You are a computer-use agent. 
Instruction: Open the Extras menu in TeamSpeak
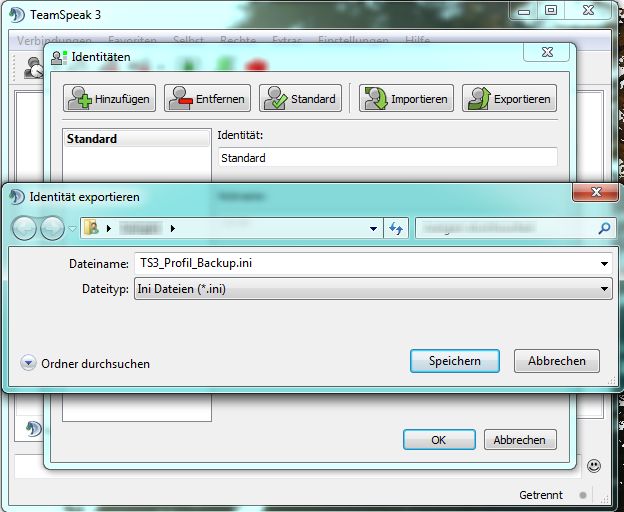point(287,40)
